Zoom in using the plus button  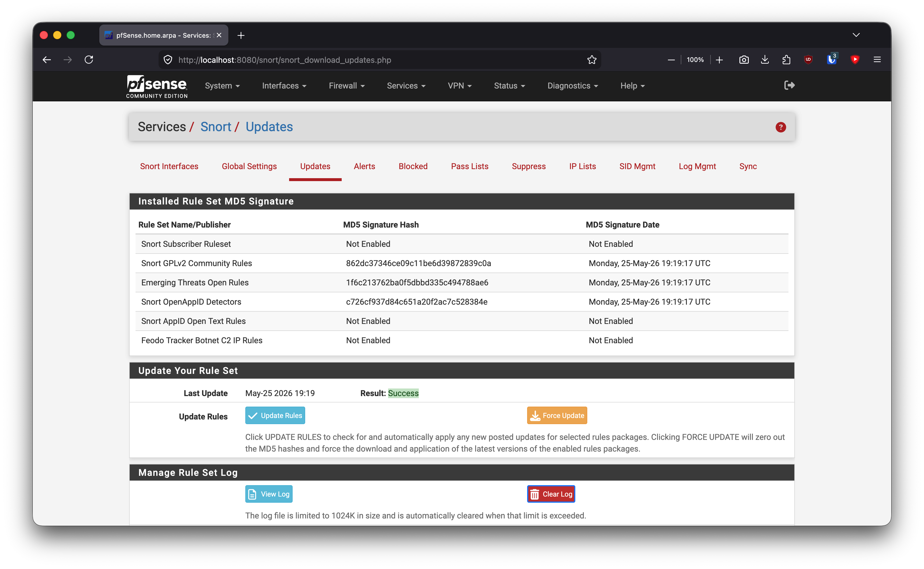click(719, 60)
